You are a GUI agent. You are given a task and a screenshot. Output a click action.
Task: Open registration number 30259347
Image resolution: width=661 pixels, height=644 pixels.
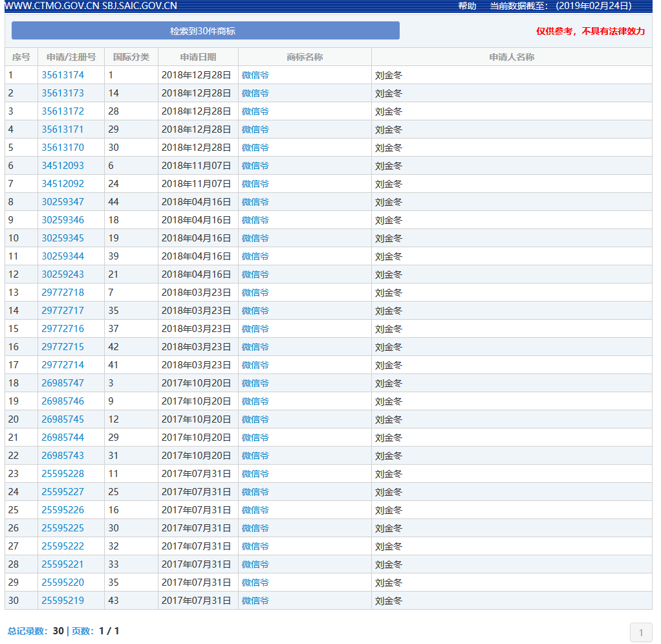point(63,202)
